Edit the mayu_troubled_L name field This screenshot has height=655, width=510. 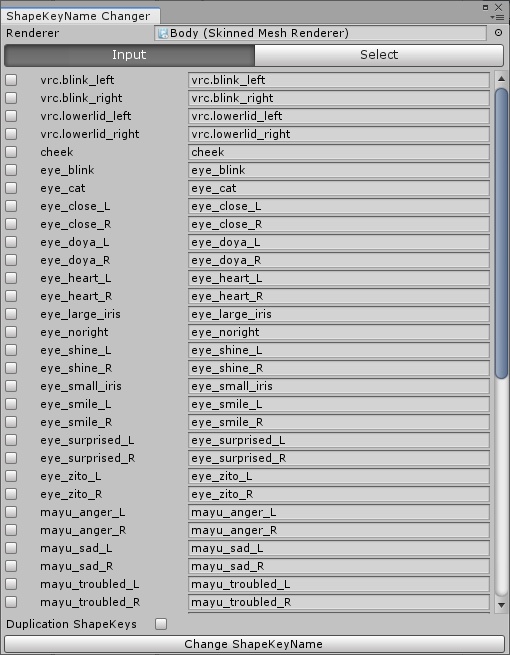click(x=339, y=584)
